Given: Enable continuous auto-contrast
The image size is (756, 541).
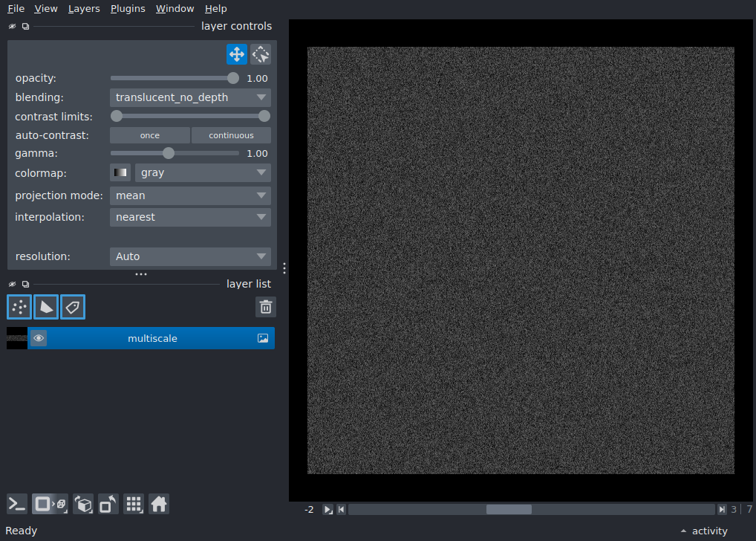Looking at the screenshot, I should click(231, 135).
